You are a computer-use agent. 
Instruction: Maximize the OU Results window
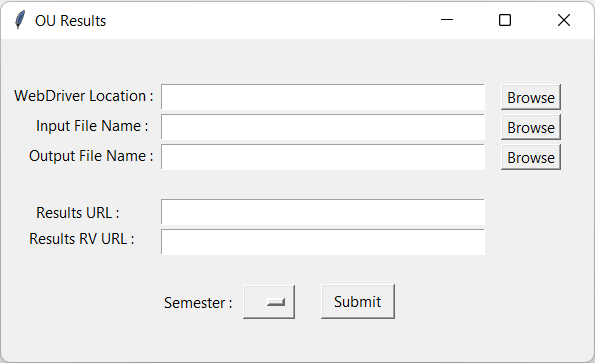(505, 20)
